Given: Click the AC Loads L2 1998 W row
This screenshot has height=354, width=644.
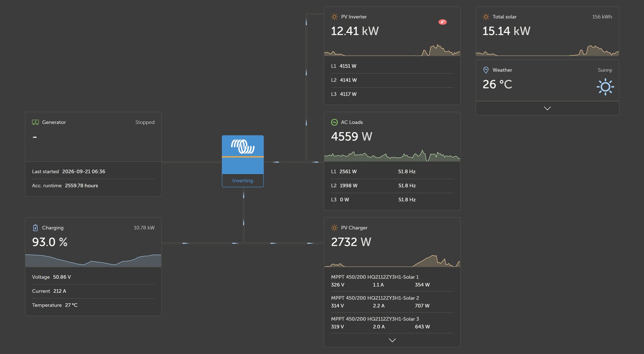Looking at the screenshot, I should point(392,186).
